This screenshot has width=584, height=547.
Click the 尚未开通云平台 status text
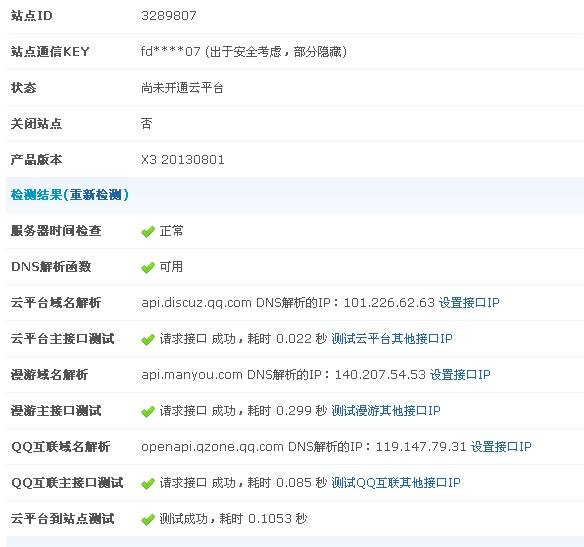point(182,88)
